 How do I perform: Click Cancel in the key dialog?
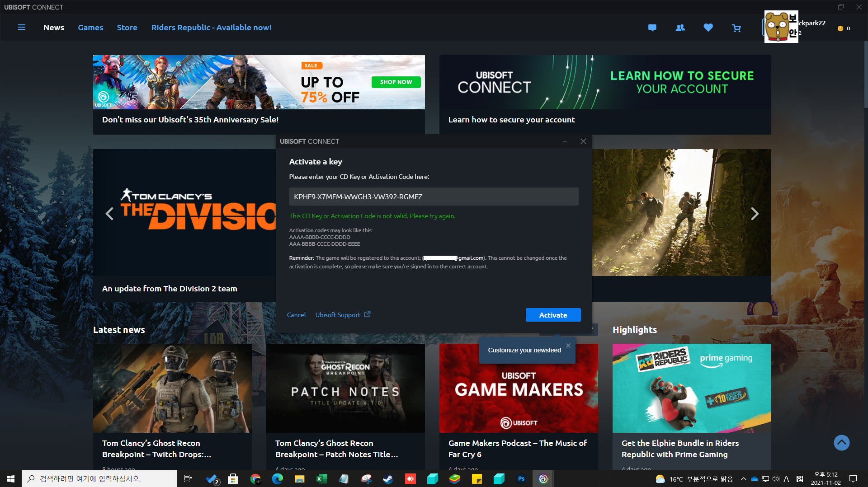pos(296,315)
